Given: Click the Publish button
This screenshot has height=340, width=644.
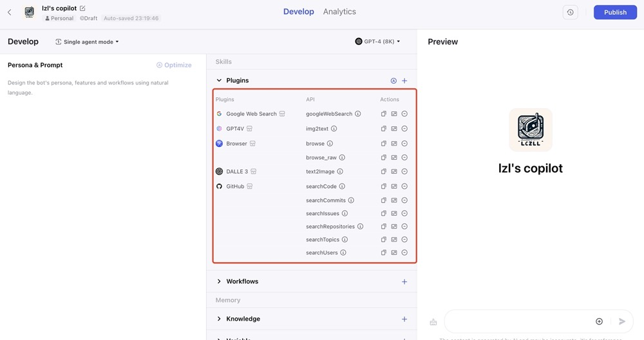Looking at the screenshot, I should 615,12.
